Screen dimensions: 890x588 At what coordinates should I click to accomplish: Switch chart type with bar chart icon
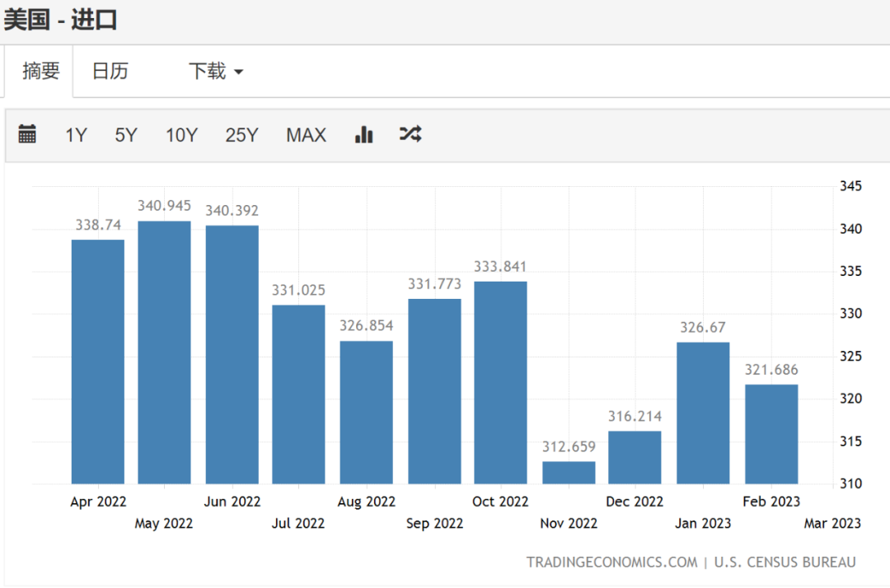(364, 134)
